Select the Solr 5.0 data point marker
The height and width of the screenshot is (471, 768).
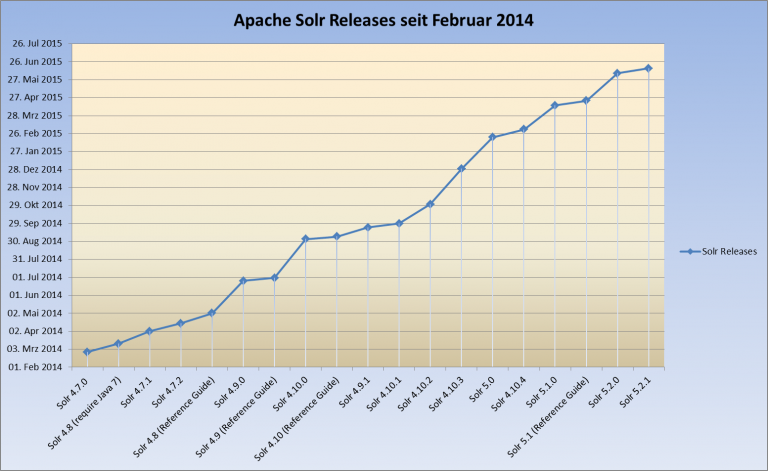point(492,137)
